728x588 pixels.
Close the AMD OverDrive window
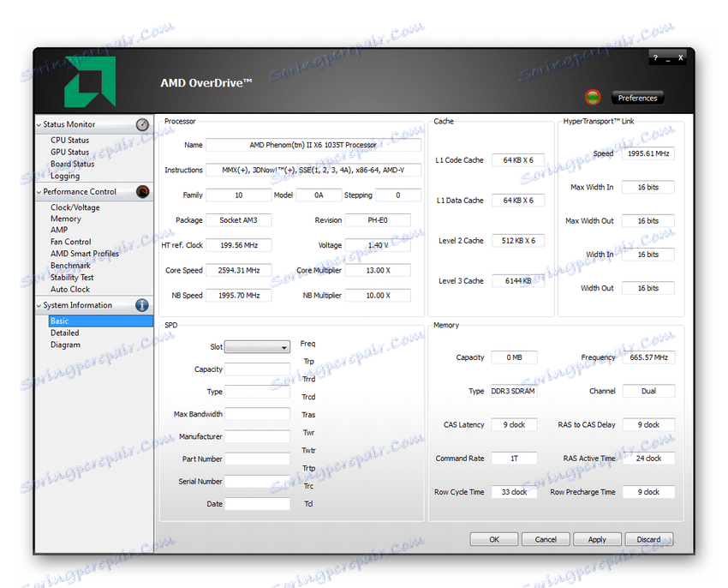681,57
